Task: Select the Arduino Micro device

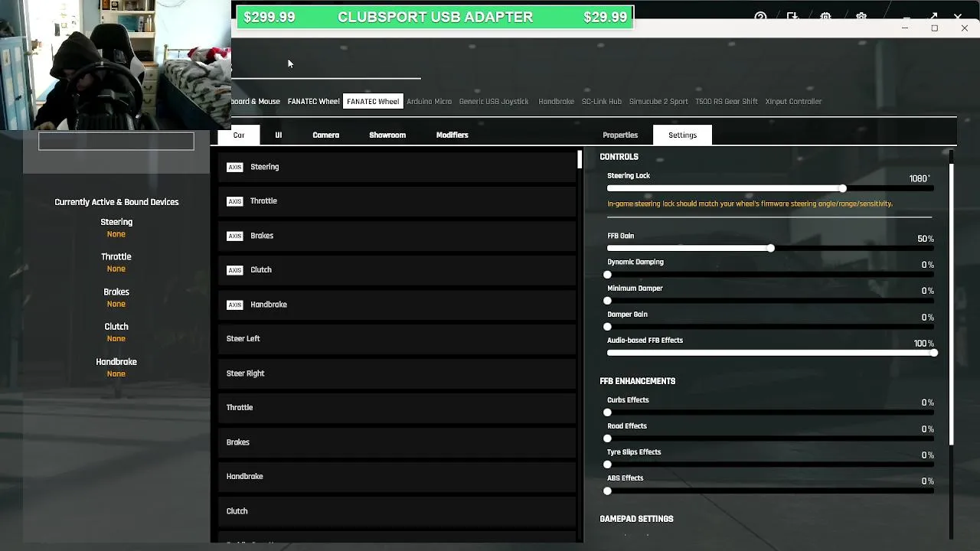Action: pos(429,101)
